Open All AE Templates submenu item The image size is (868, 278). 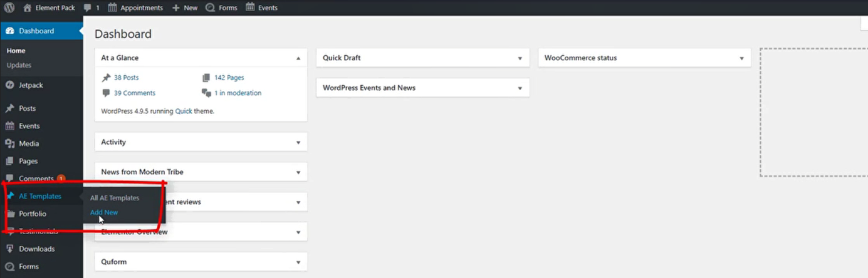[115, 197]
